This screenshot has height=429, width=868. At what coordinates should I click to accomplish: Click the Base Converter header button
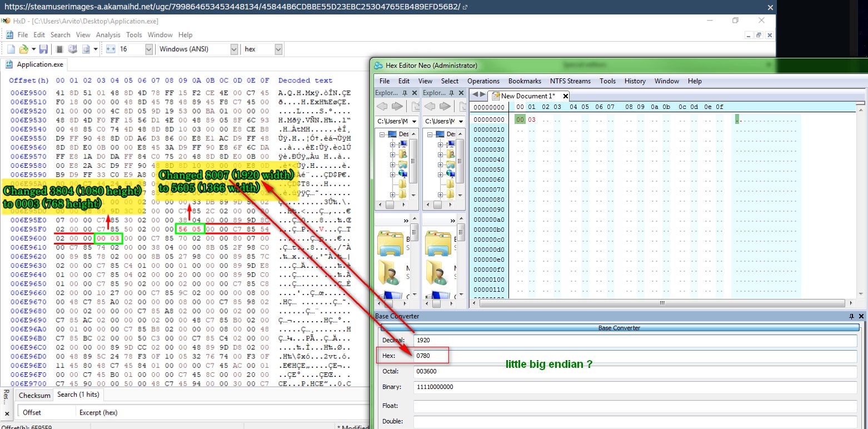[x=618, y=328]
